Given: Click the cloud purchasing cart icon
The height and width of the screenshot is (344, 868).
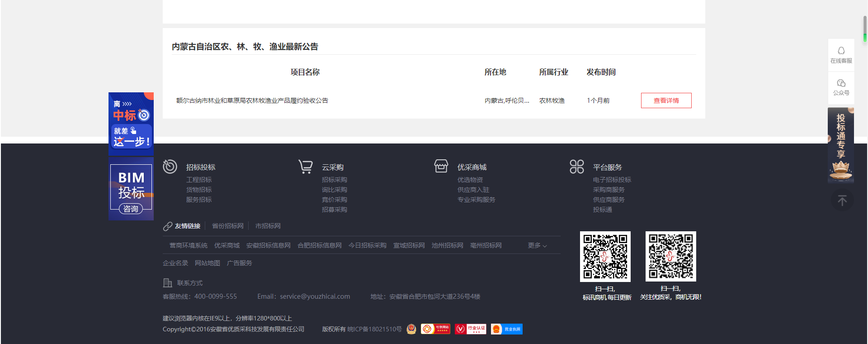Looking at the screenshot, I should pos(306,167).
